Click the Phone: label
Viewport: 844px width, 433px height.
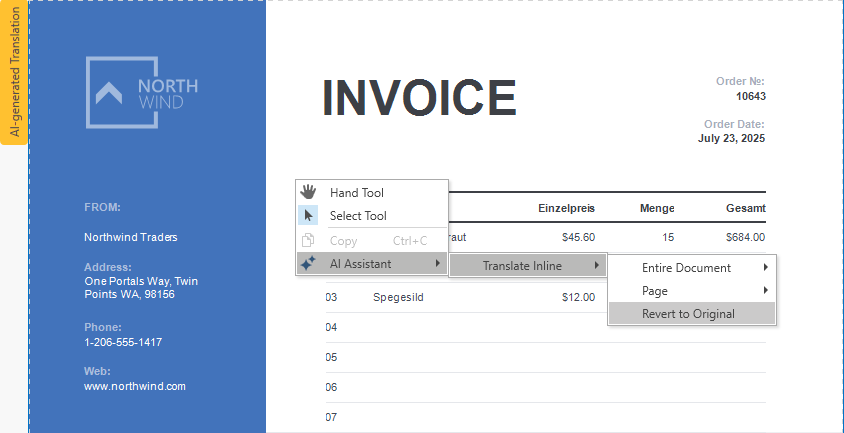tap(103, 327)
